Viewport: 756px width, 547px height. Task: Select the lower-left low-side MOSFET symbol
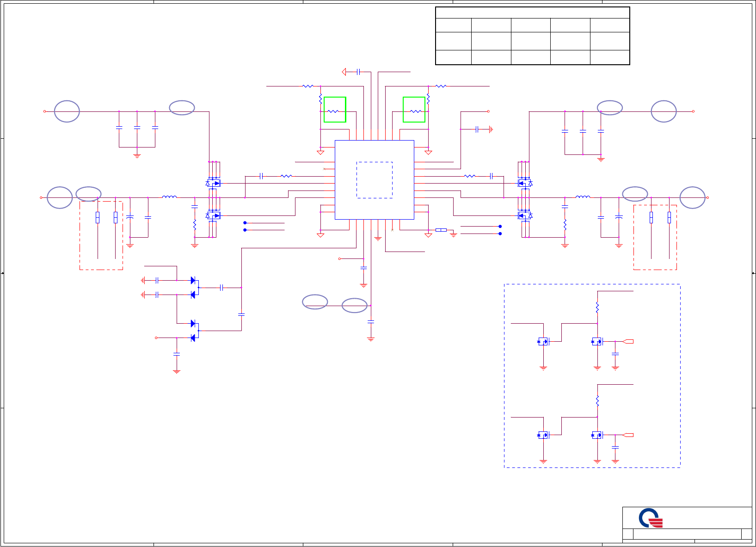coord(213,215)
